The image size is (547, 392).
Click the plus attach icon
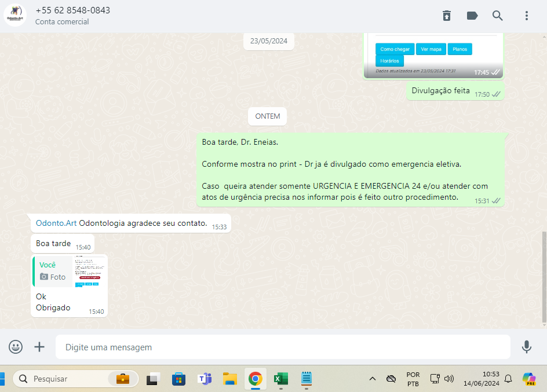click(x=39, y=347)
